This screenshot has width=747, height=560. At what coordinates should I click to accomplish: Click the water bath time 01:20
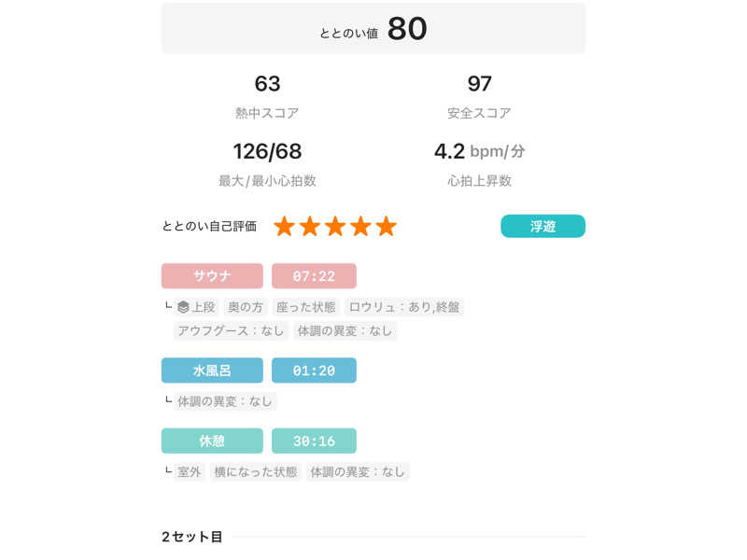coord(314,371)
